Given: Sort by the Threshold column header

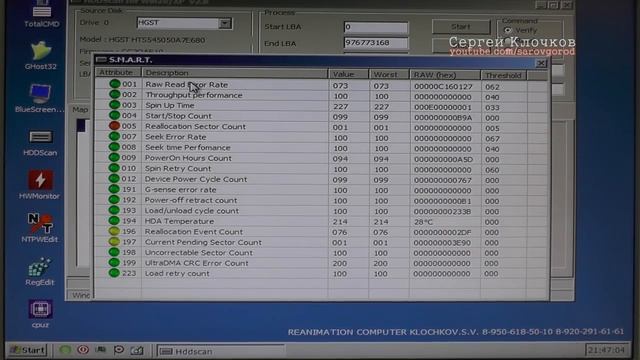Looking at the screenshot, I should (x=504, y=76).
